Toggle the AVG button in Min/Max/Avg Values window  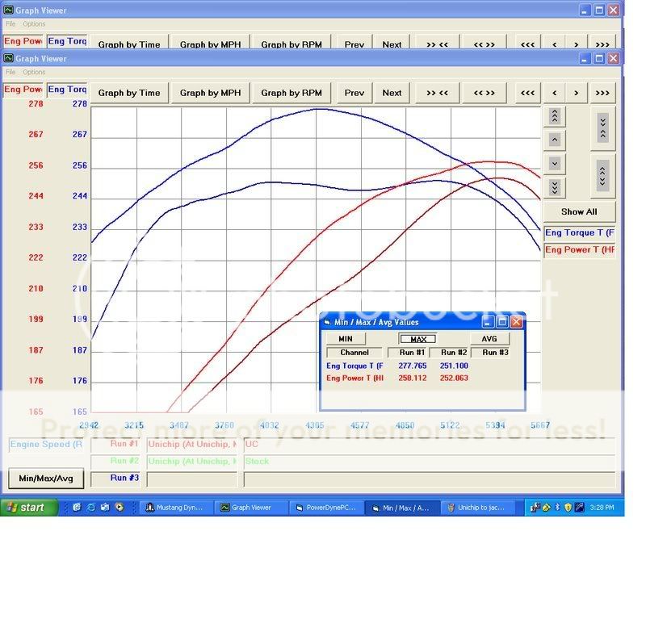point(489,339)
